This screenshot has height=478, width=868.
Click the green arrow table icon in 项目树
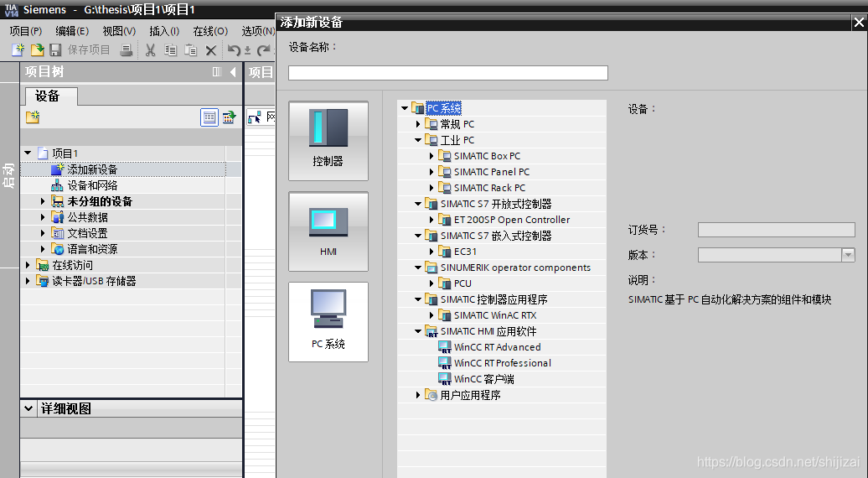tap(230, 117)
